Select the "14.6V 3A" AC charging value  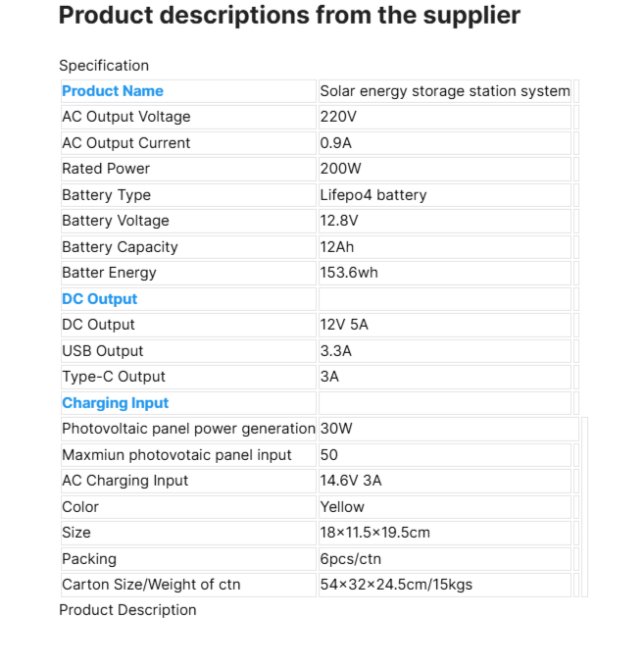point(351,481)
